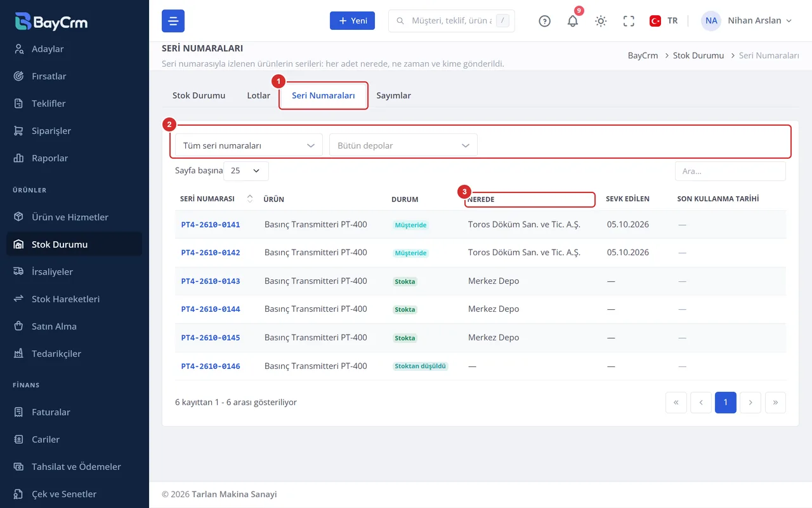Click the İrsaliyeler truck icon
812x508 pixels.
pyautogui.click(x=19, y=272)
